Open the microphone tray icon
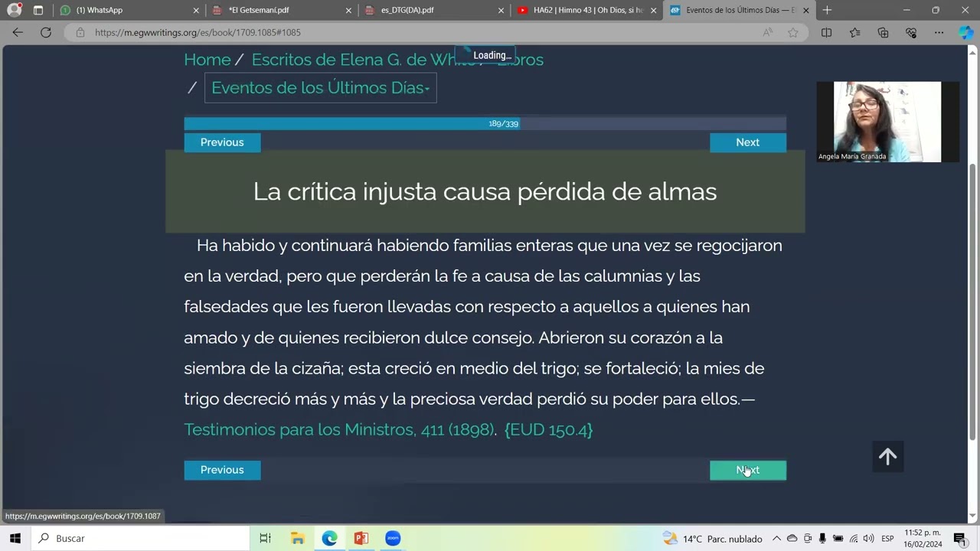980x551 pixels. click(822, 538)
